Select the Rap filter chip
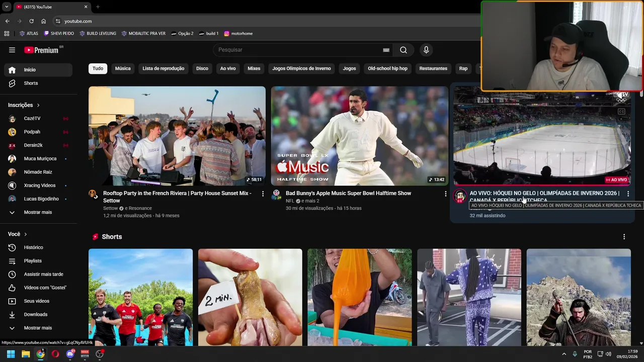This screenshot has height=362, width=644. (463, 68)
